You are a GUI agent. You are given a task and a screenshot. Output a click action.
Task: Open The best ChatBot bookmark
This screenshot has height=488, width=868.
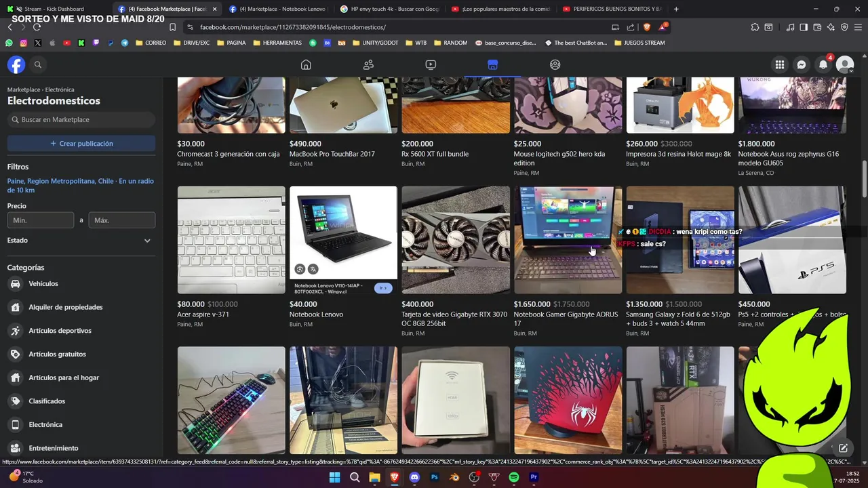tap(576, 43)
